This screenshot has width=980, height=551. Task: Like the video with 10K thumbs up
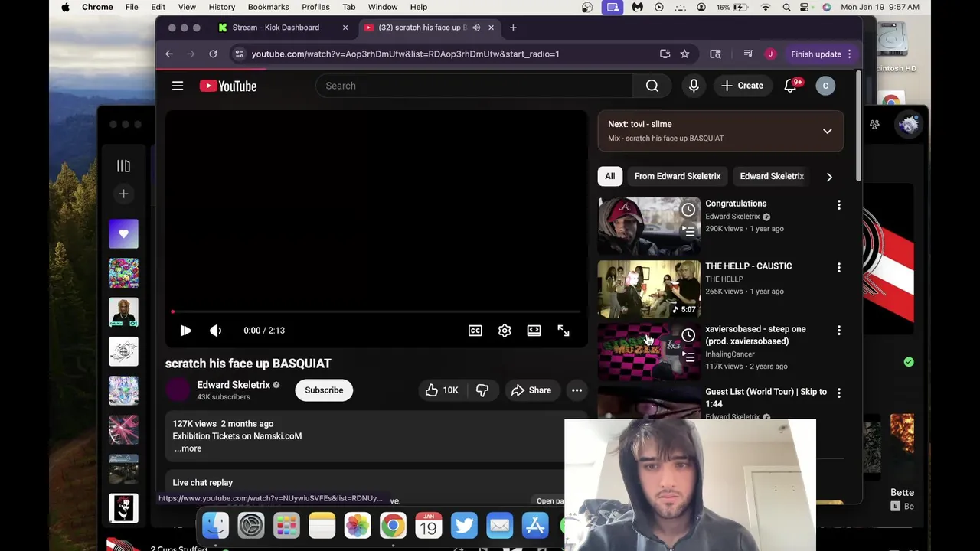point(442,390)
